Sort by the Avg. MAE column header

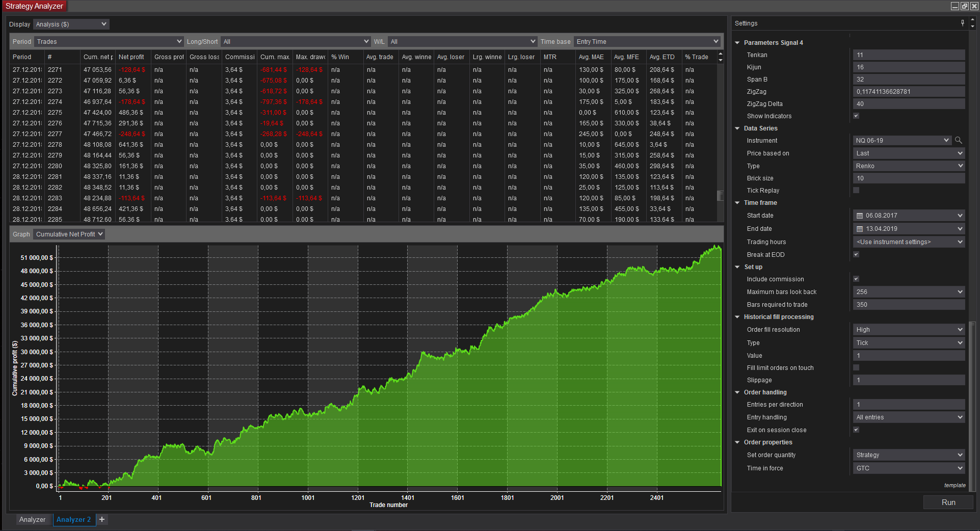pos(593,57)
